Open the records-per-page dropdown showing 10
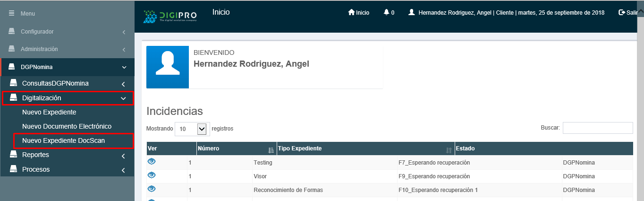Viewport: 644px width, 201px height. pos(191,128)
